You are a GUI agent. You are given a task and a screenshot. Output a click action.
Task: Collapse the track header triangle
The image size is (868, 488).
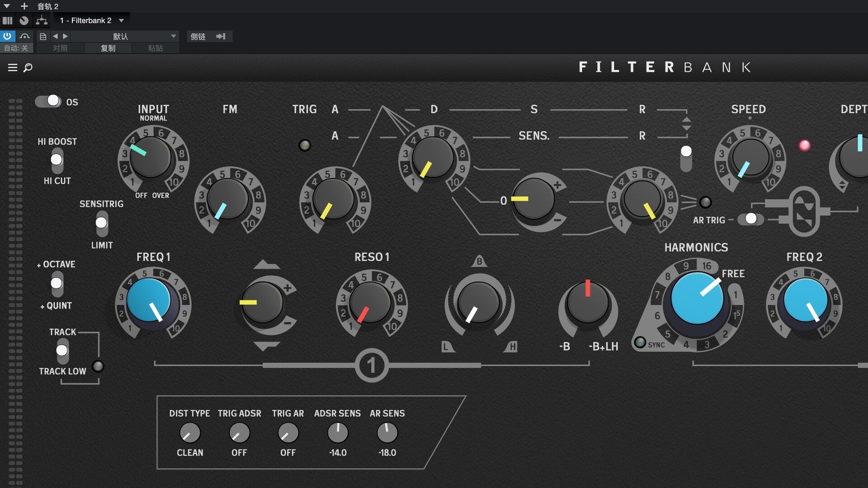point(7,6)
